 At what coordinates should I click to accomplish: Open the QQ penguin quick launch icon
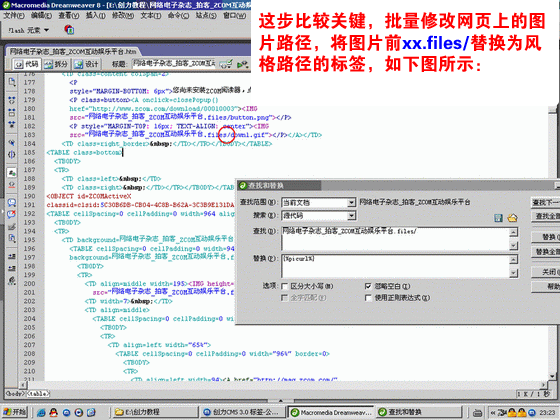click(x=54, y=412)
